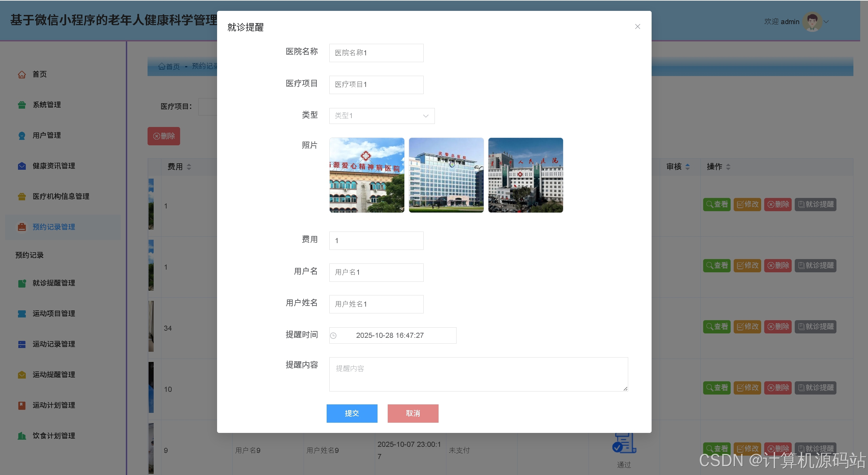Click 首页 breadcrumb link
This screenshot has height=475, width=868.
tap(169, 67)
